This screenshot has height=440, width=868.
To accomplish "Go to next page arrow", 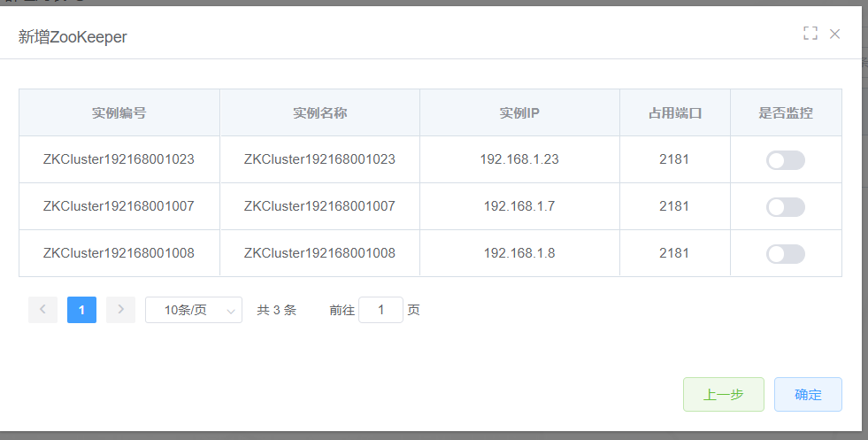I will tap(120, 310).
